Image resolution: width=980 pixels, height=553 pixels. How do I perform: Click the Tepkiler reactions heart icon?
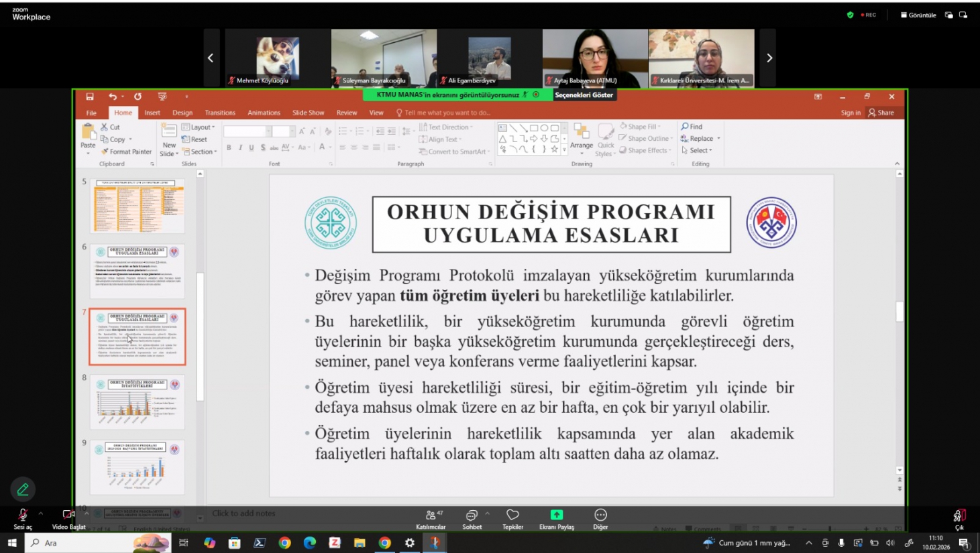point(512,515)
